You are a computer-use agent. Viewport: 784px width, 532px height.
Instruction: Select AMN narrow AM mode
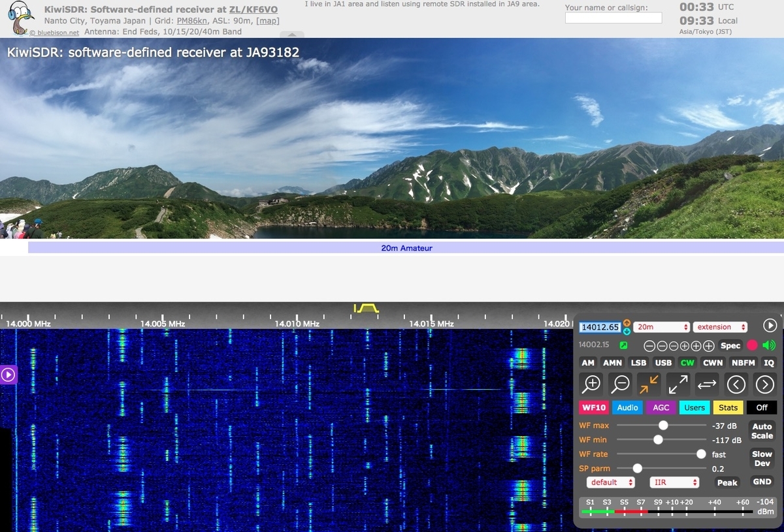coord(612,363)
